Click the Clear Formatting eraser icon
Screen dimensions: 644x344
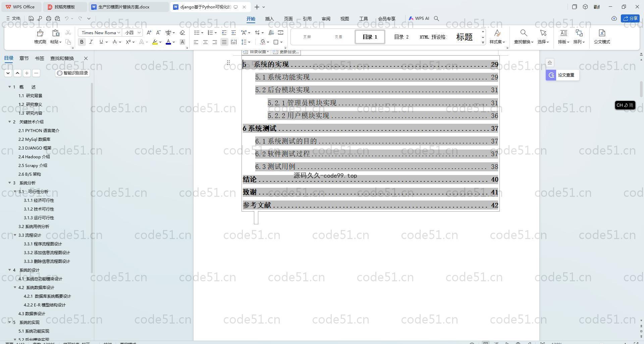point(182,33)
